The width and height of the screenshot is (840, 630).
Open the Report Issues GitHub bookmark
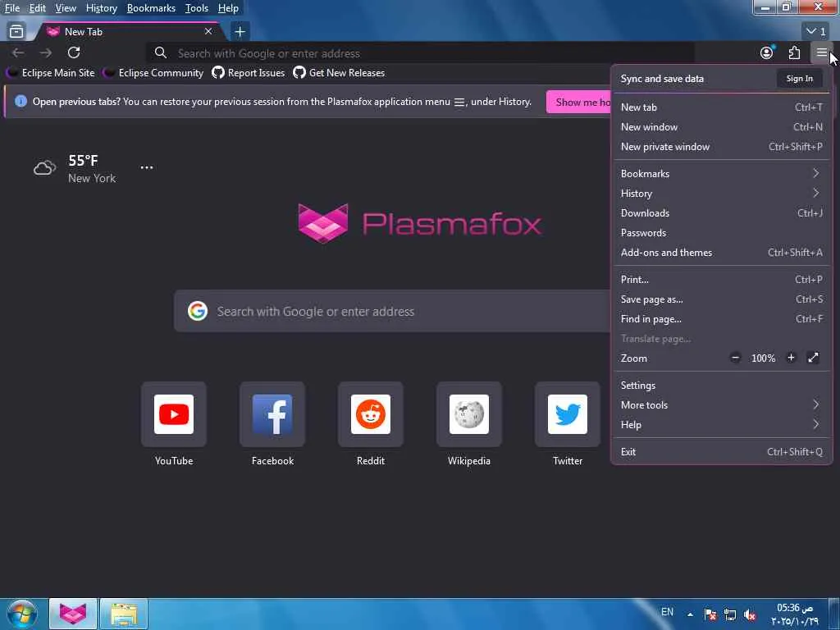click(x=249, y=73)
